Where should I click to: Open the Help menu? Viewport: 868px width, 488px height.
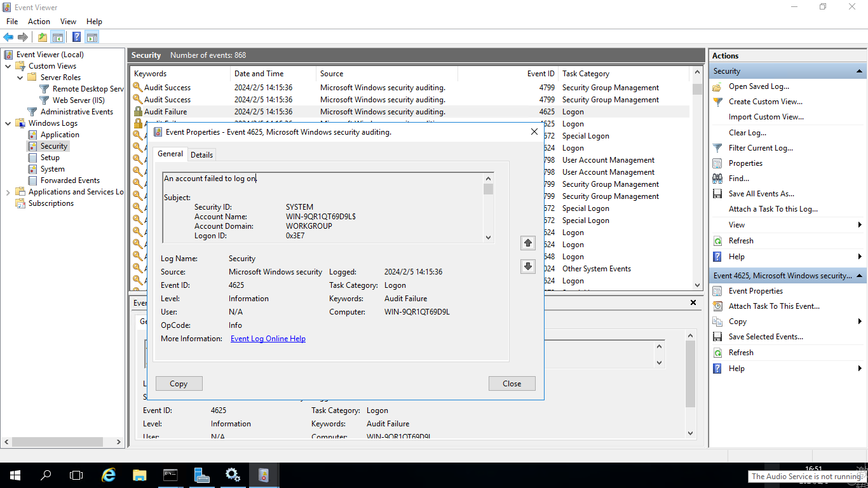[94, 22]
